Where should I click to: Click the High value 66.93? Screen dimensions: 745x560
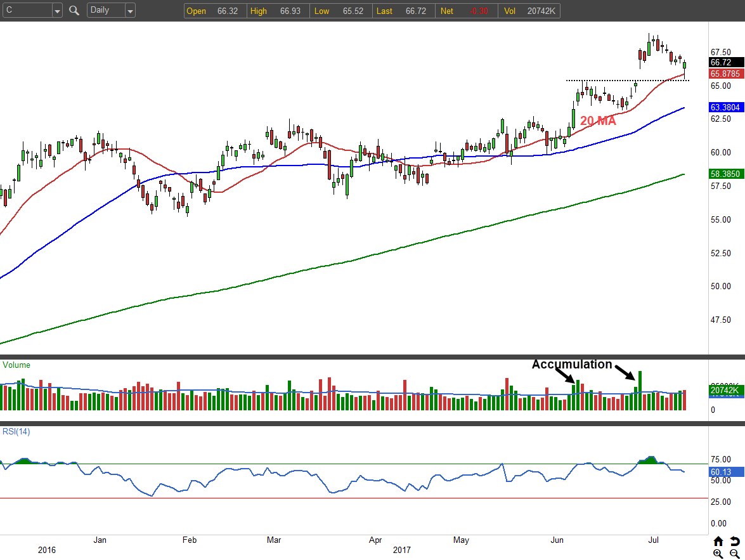point(290,11)
